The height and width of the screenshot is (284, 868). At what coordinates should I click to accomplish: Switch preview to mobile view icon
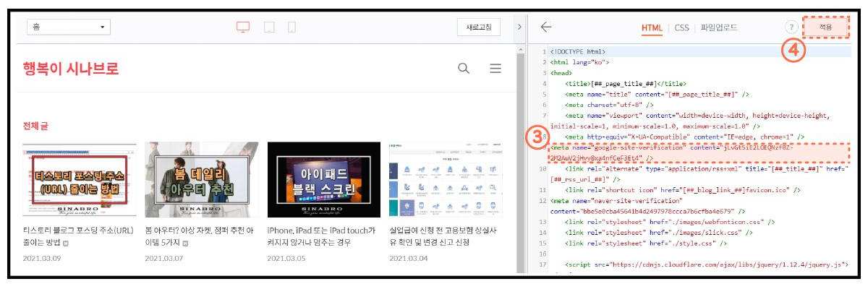point(292,27)
